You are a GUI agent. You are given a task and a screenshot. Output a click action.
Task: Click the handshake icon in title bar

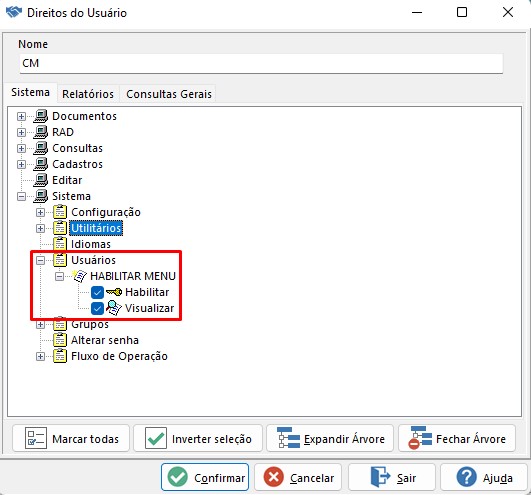click(14, 13)
